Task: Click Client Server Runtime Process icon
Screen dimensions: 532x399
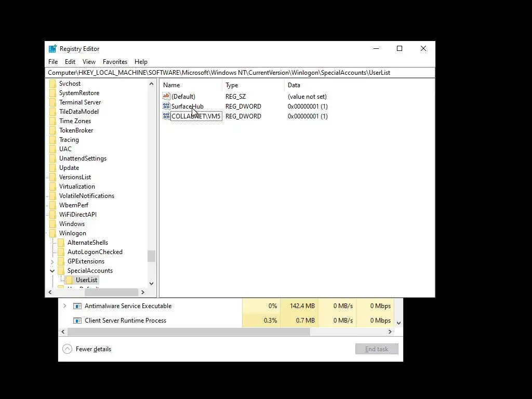Action: tap(77, 321)
